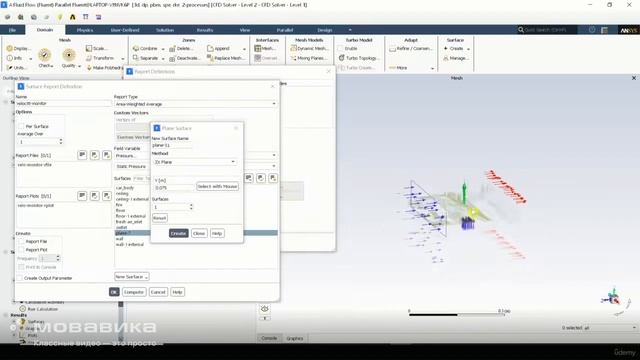Click first Report Plots list toggle icon
This screenshot has width=640, height=360.
[82, 196]
